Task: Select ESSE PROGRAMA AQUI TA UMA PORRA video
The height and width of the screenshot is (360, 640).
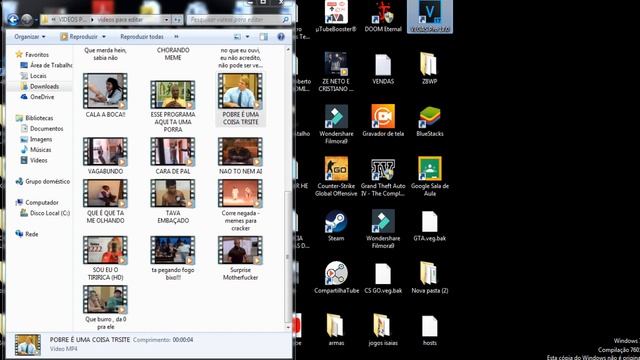Action: coord(173,95)
